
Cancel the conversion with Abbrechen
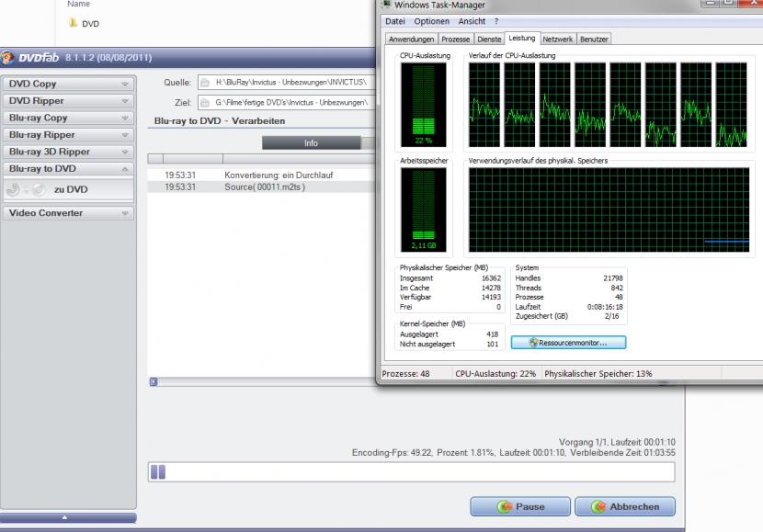click(x=625, y=506)
